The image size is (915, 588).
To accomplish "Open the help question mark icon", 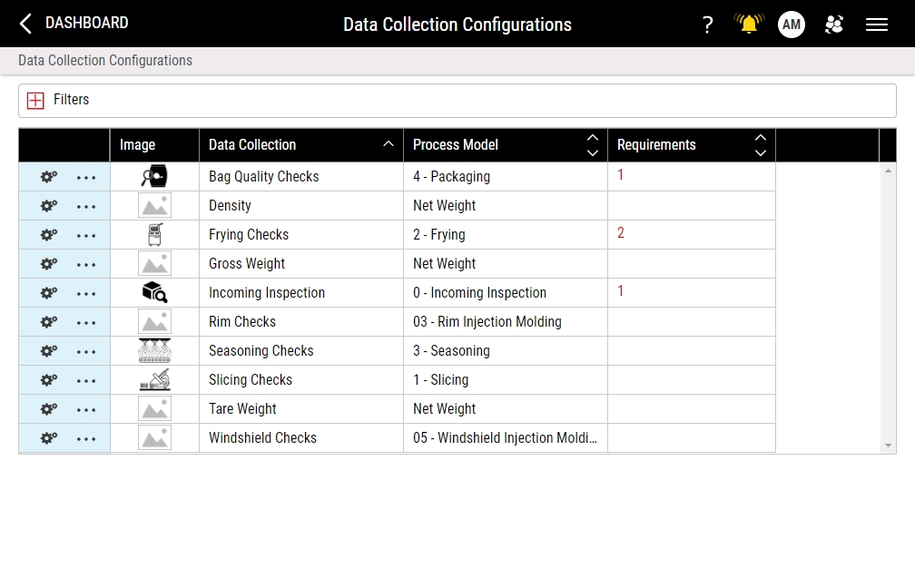I will 707,24.
